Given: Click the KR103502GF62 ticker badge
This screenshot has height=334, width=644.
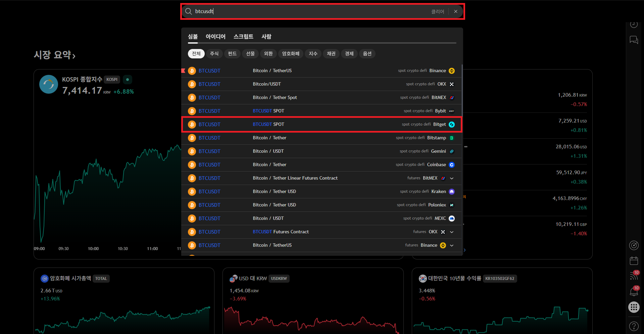Looking at the screenshot, I should [x=500, y=279].
